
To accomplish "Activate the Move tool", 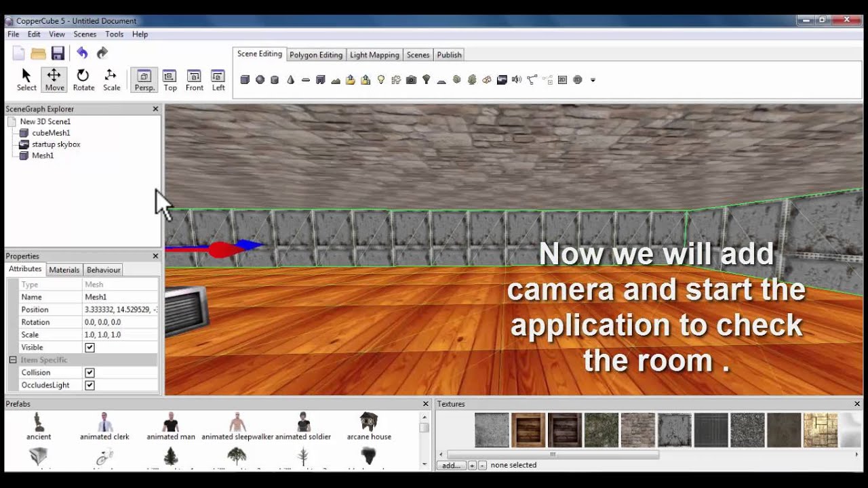I will pyautogui.click(x=54, y=79).
